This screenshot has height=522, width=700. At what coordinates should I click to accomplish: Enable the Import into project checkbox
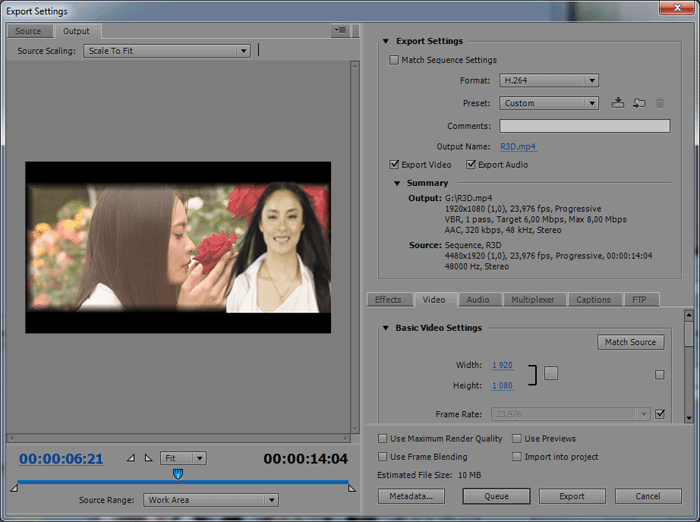517,457
